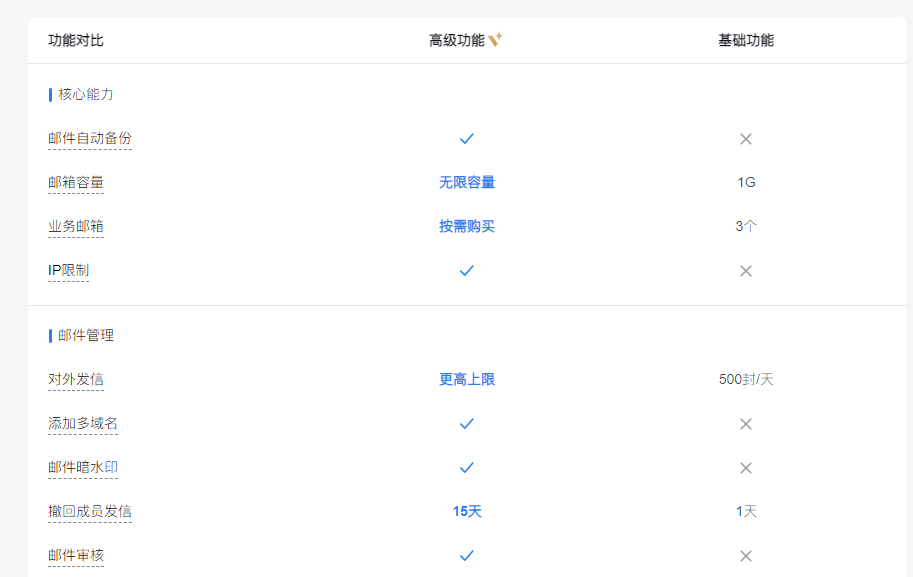
Task: Click the X mark for 邮件自动备份 basic feature
Action: coord(745,138)
